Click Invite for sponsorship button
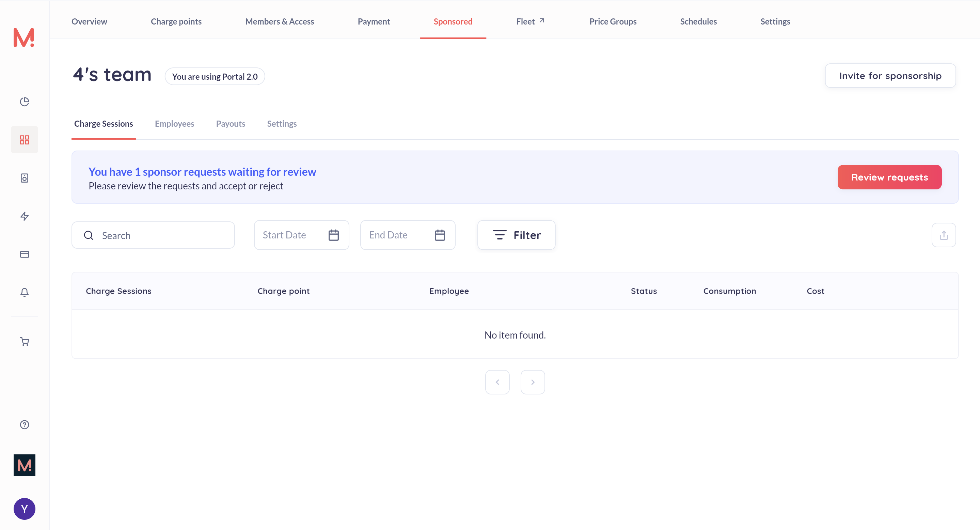 [890, 76]
